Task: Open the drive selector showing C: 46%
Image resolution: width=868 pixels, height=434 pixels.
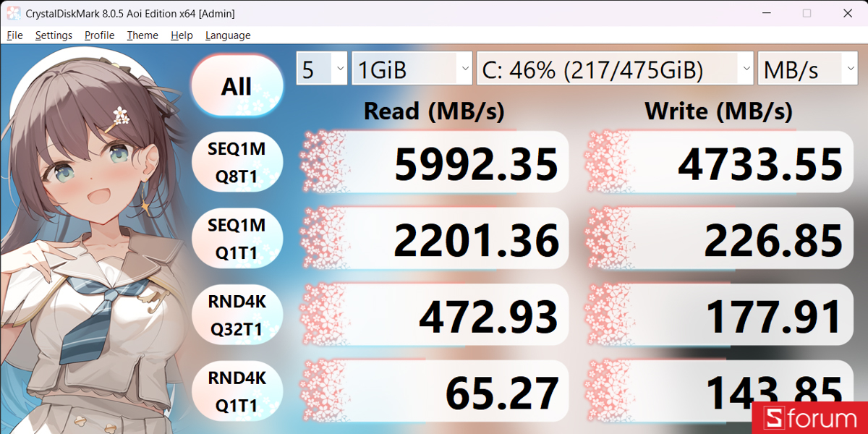Action: pos(616,70)
